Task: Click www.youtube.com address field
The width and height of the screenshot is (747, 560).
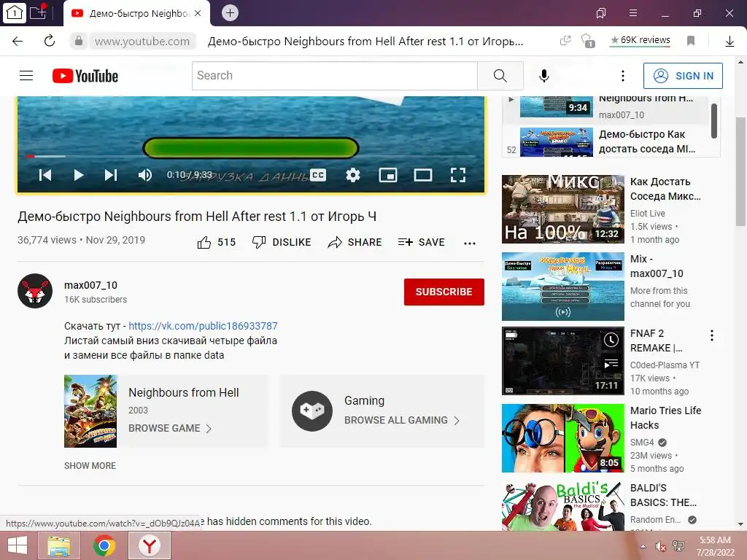Action: (x=142, y=42)
